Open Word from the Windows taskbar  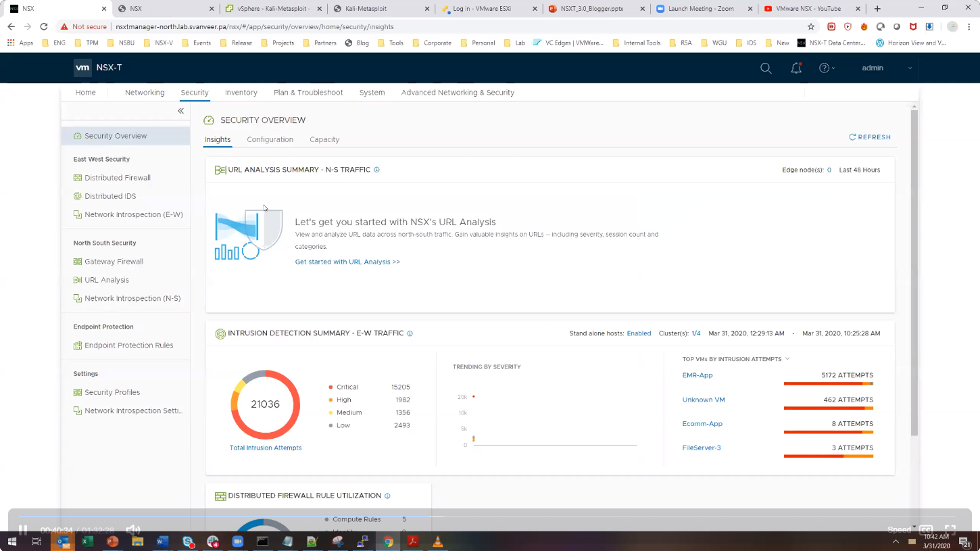coord(162,542)
